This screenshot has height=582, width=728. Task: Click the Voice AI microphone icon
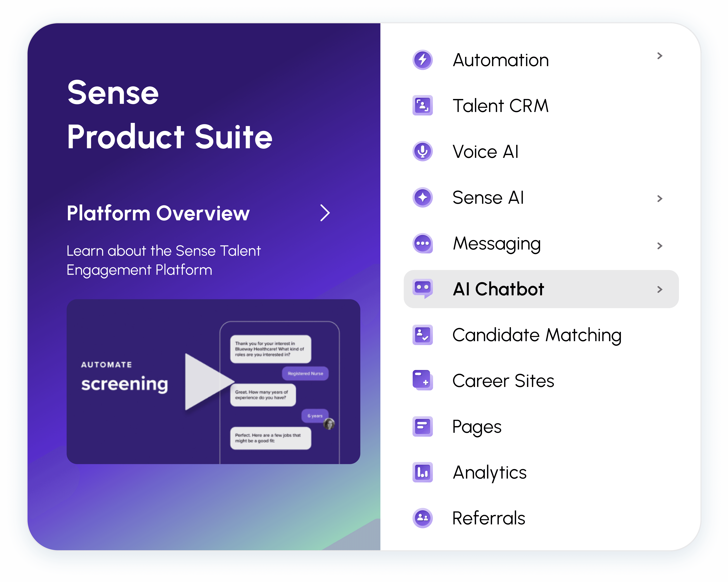coord(422,151)
